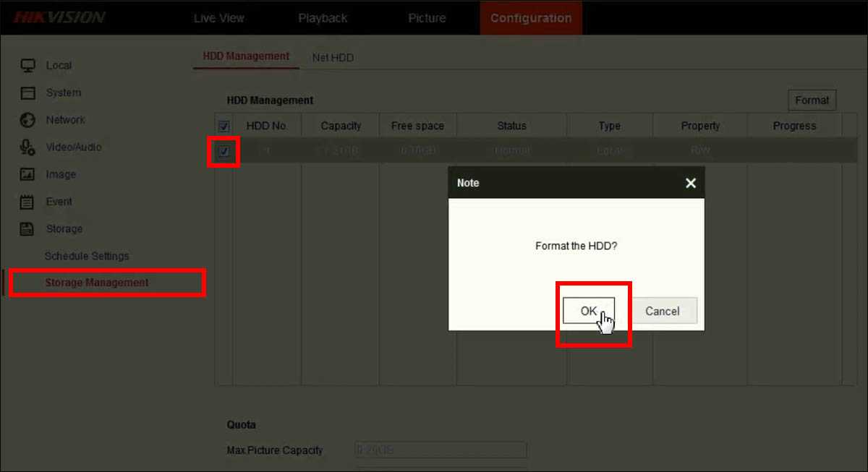Close the Note dialog with X
The height and width of the screenshot is (472, 868).
[x=690, y=184]
